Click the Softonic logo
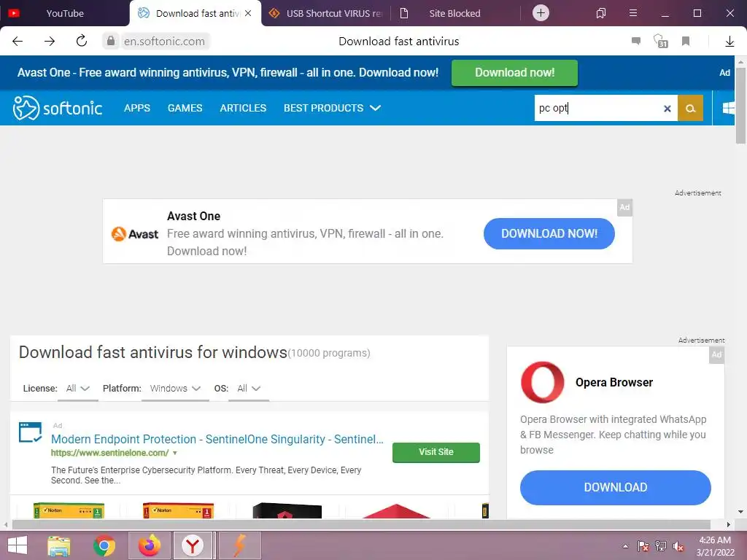 (x=58, y=108)
